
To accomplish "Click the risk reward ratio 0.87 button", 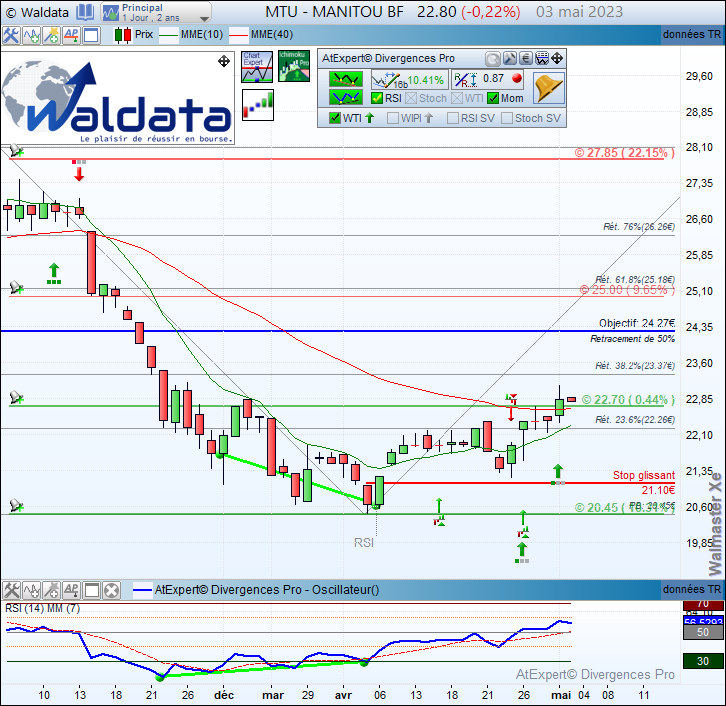I will [488, 80].
